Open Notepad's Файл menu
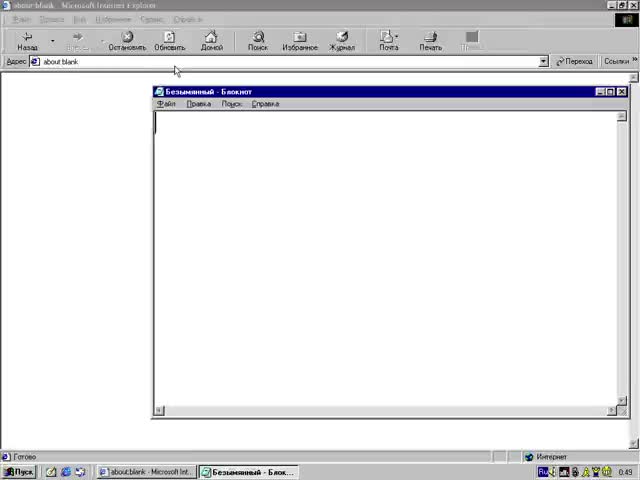Screen dimensions: 640x480 coord(166,104)
